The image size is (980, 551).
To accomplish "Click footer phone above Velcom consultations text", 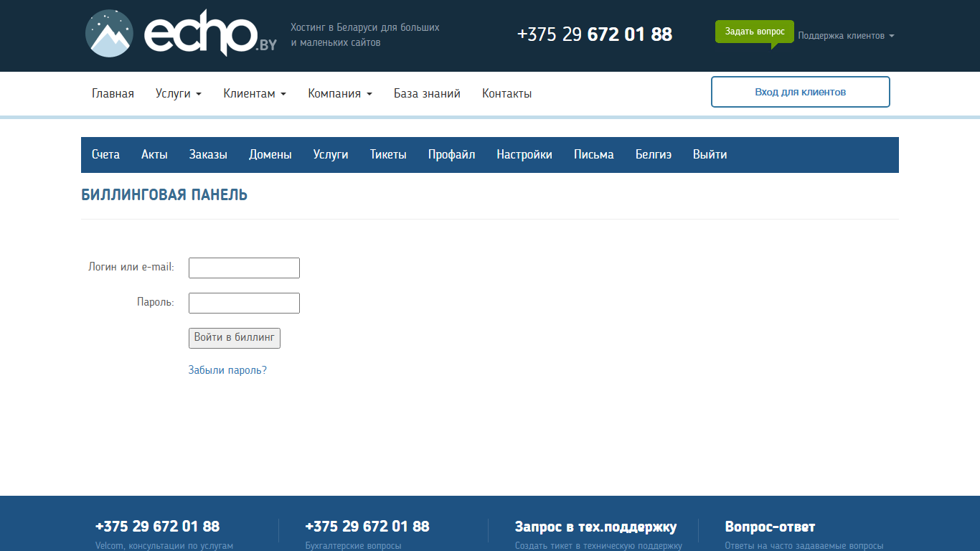I will (157, 527).
